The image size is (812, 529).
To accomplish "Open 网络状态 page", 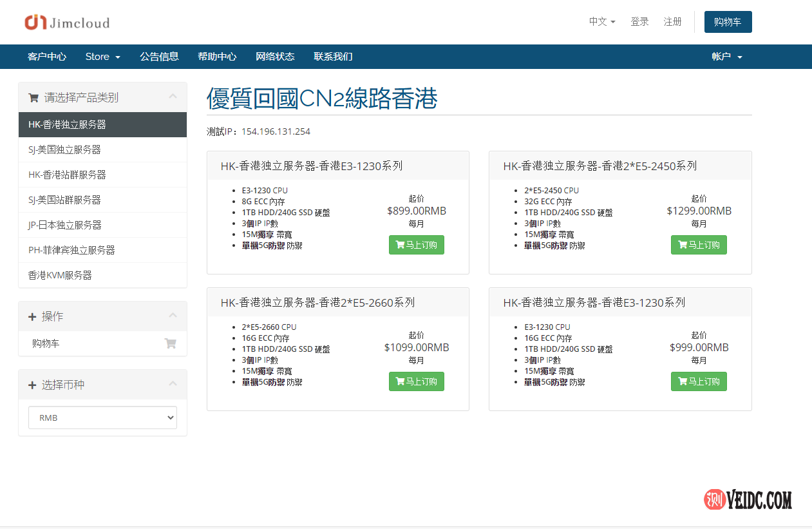I will [275, 57].
